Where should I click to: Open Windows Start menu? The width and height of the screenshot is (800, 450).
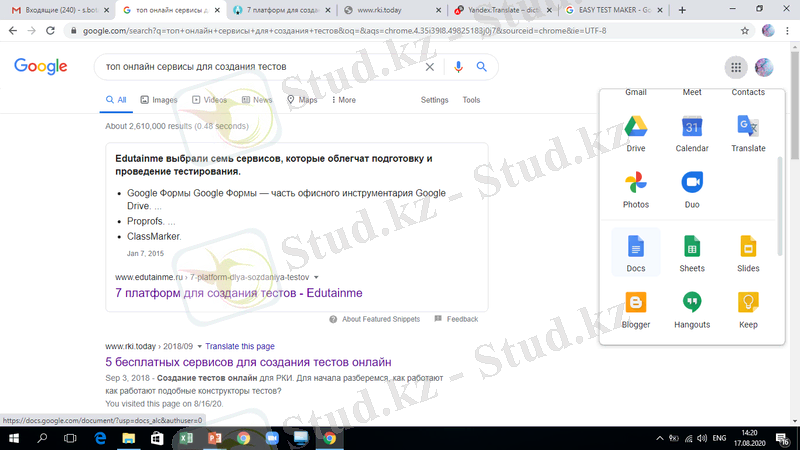point(14,438)
